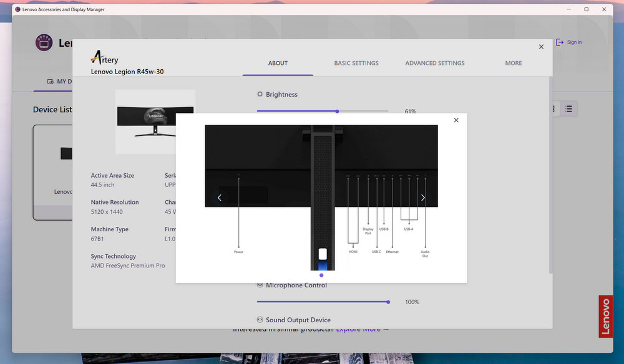Click the Artery logo
The width and height of the screenshot is (624, 364).
[104, 57]
